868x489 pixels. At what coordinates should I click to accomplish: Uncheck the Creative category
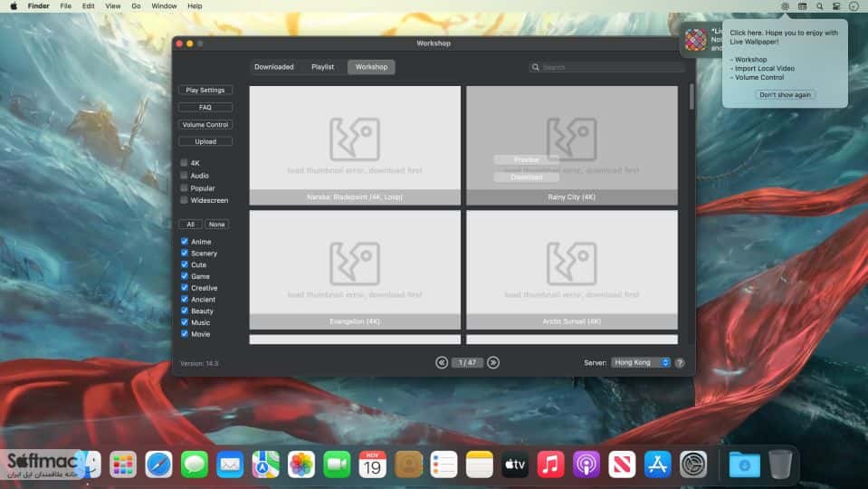[x=185, y=287]
